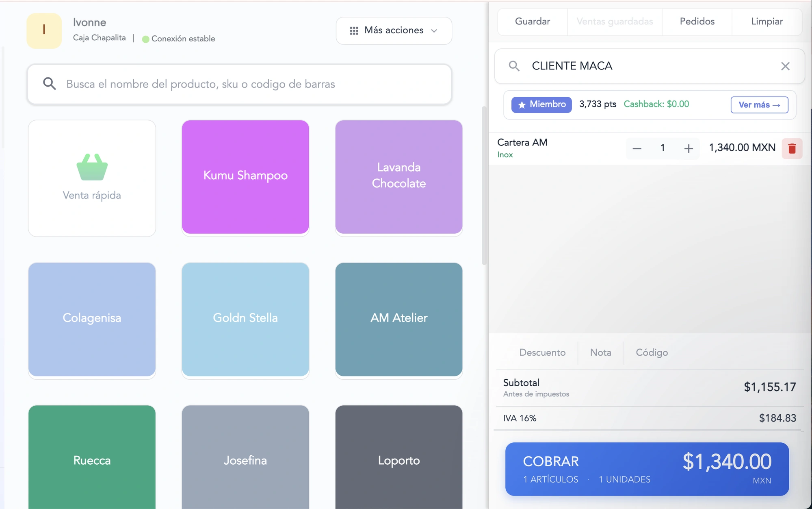Screen dimensions: 812x509
Task: Clear the CLIENTE MACA customer with X
Action: tap(785, 66)
